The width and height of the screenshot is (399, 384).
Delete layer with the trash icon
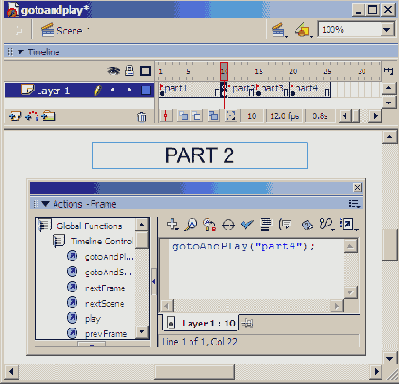tap(142, 117)
